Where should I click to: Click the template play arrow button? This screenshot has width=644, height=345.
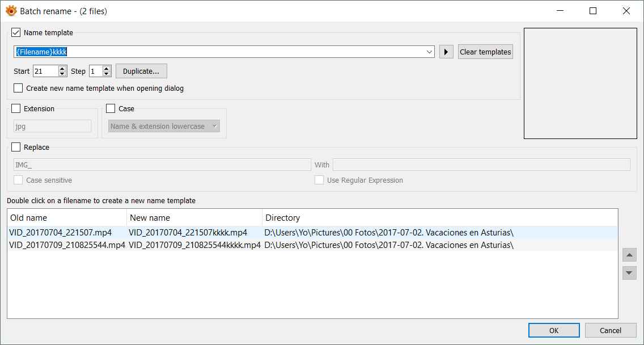446,52
